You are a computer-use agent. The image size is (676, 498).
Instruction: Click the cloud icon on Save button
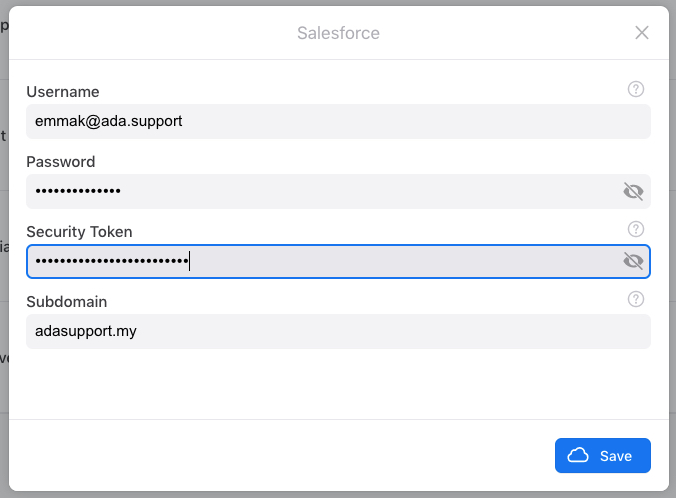(x=578, y=455)
